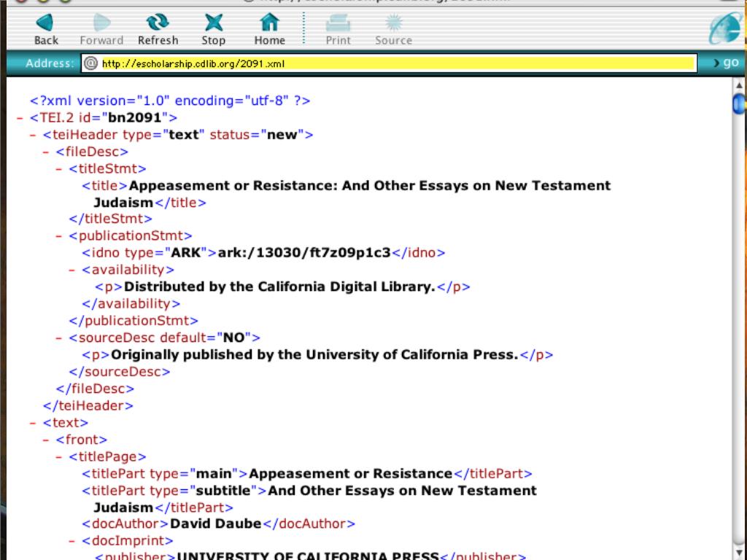This screenshot has height=560, width=747.
Task: Collapse the titlePage node
Action: tap(58, 456)
